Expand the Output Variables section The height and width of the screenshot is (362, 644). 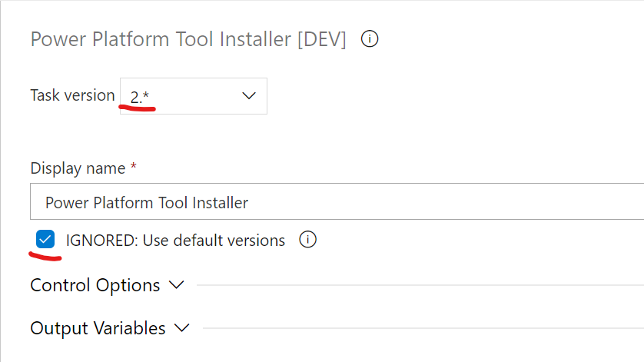pos(98,328)
